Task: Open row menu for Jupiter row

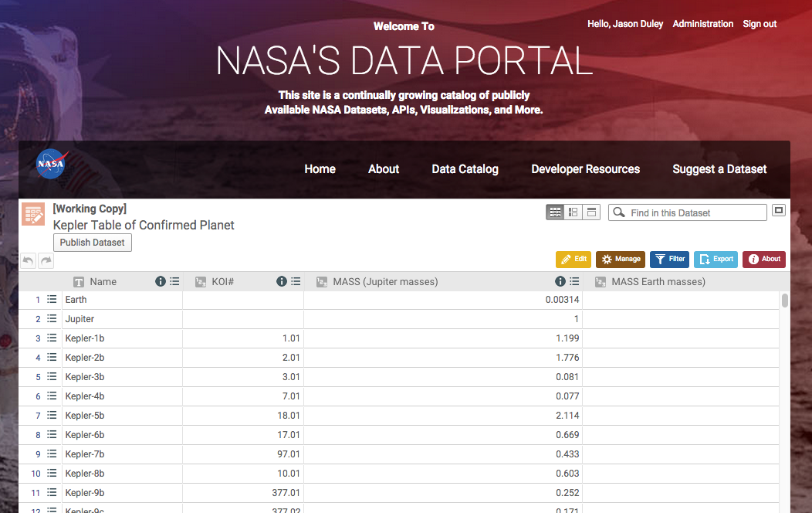Action: tap(52, 318)
